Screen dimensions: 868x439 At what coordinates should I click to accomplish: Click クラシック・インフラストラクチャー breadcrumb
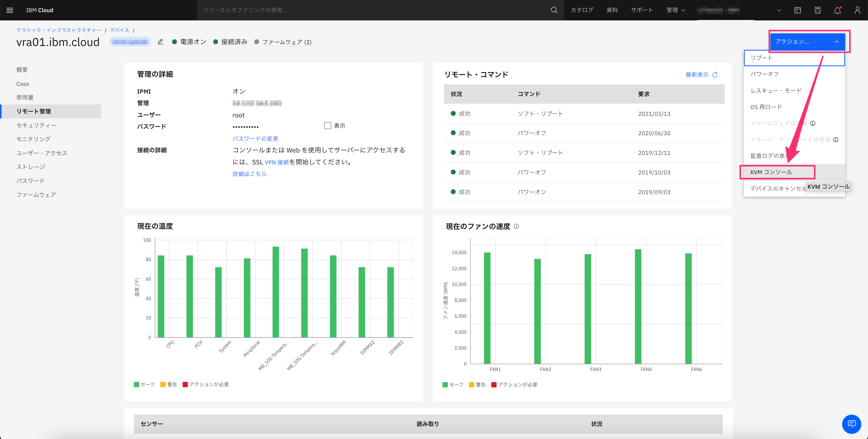point(59,30)
